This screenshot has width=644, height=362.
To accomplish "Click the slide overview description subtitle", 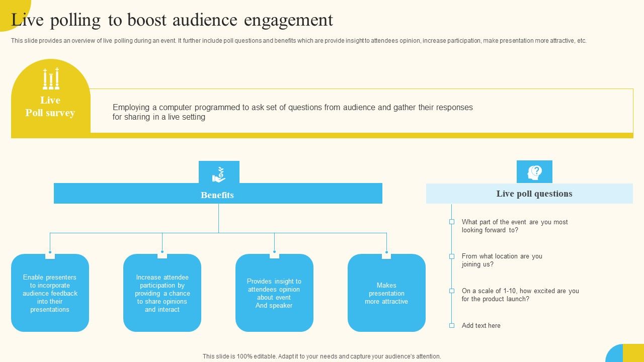I will (x=299, y=41).
